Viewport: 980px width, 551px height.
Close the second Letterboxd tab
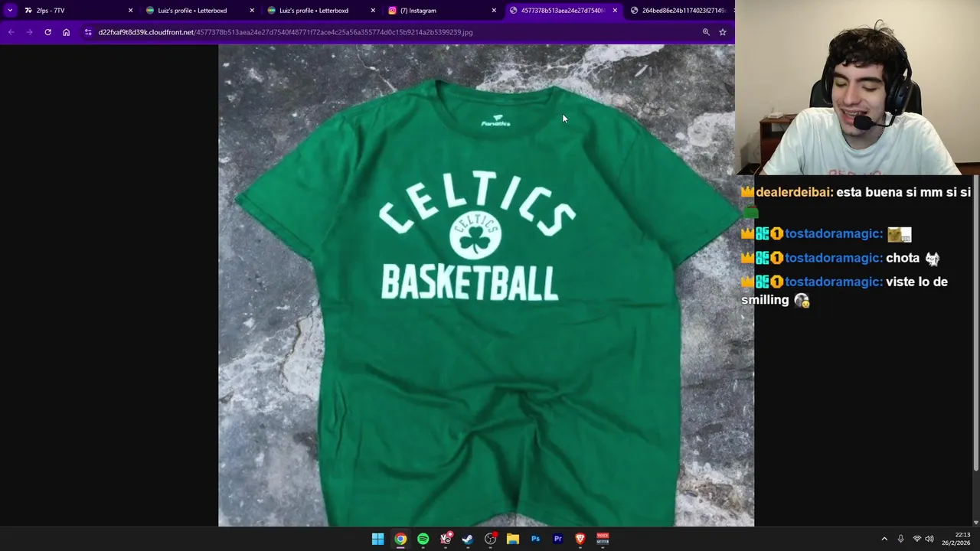[x=373, y=11]
